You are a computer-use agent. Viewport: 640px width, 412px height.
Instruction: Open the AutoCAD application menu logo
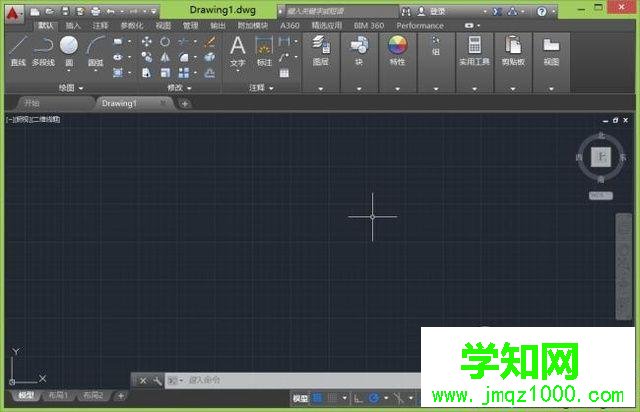tap(14, 14)
